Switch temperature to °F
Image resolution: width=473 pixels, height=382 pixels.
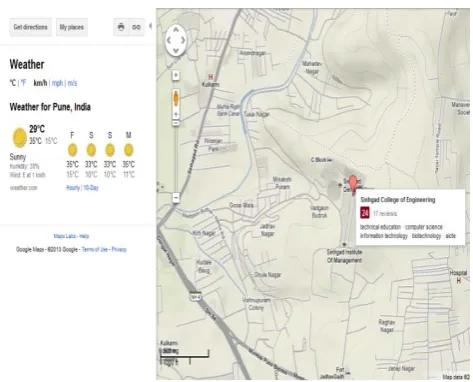tap(23, 83)
